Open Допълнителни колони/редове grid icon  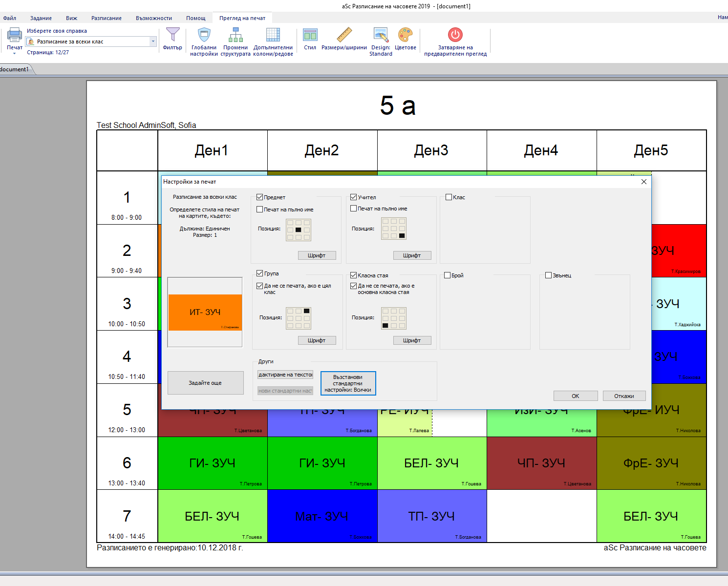pos(273,35)
